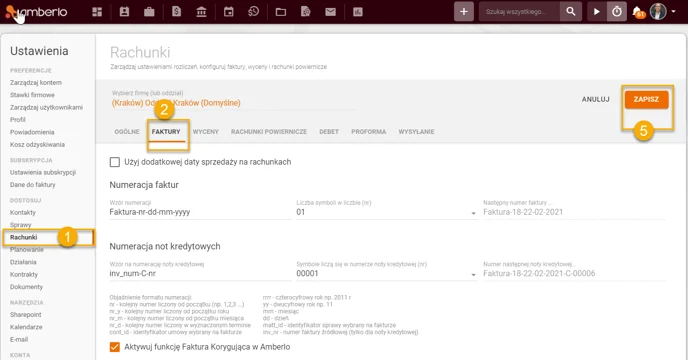Open 'Zarządzaj kontem' in sidebar

(36, 83)
